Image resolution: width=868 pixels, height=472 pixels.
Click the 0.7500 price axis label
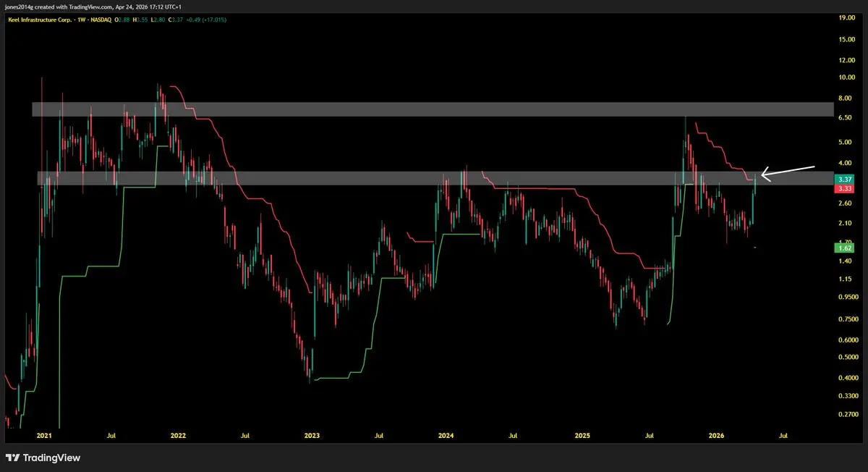(x=850, y=319)
